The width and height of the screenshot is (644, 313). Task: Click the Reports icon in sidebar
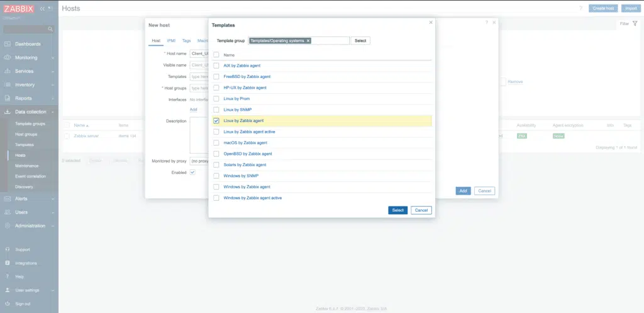click(x=8, y=98)
